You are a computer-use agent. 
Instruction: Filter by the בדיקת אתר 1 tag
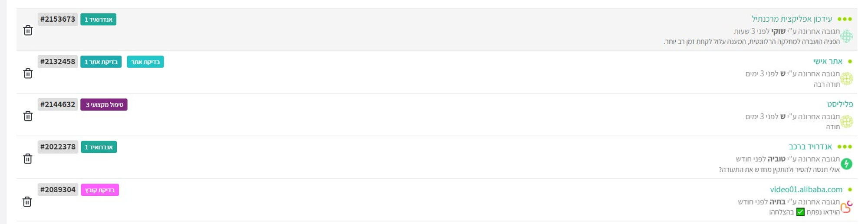(101, 62)
